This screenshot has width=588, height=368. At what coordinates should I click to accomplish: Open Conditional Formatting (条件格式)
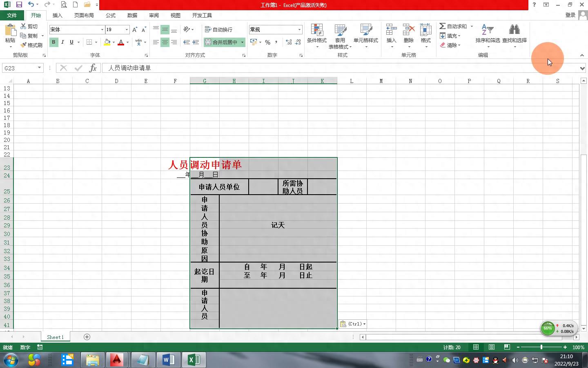(316, 31)
